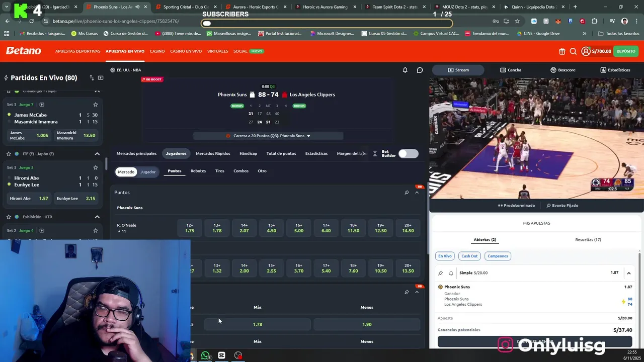Open the Chrome profile avatar

click(x=624, y=21)
